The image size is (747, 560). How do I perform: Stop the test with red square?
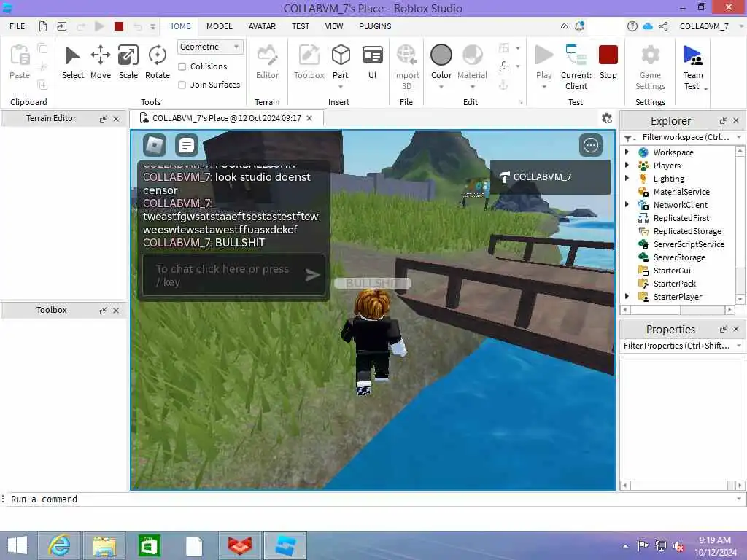(608, 55)
